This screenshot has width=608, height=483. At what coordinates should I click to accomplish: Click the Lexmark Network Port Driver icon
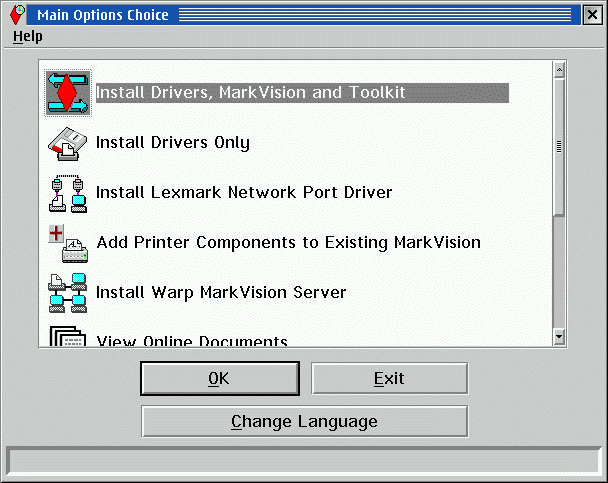click(x=68, y=193)
